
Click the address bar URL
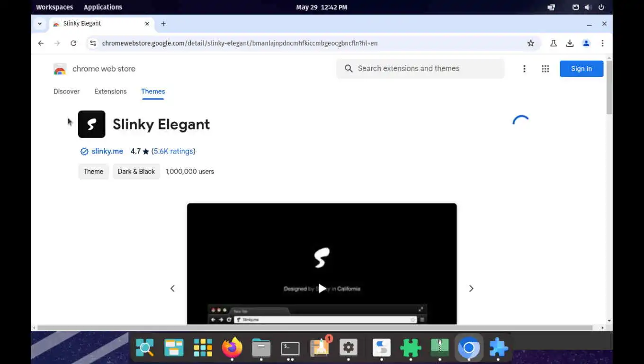tap(240, 43)
